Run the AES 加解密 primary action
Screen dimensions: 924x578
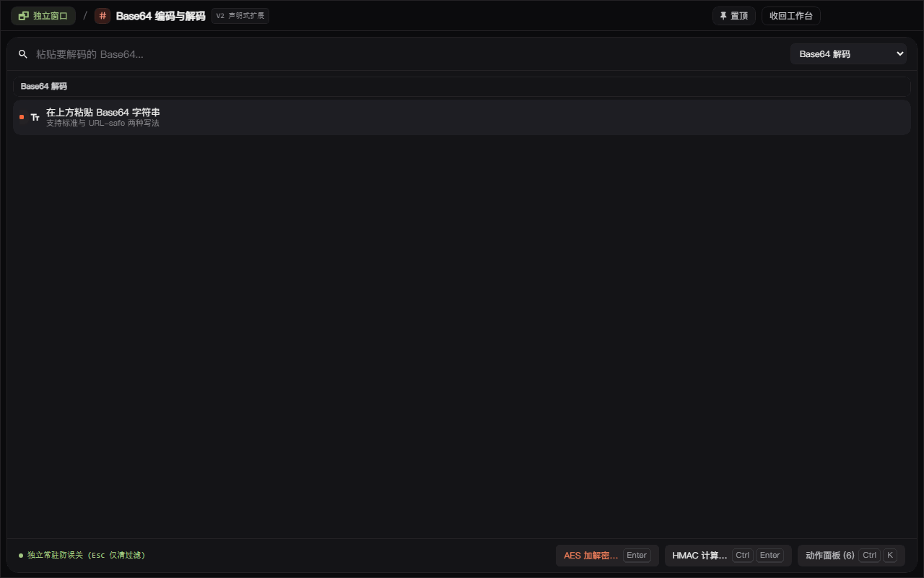(607, 556)
